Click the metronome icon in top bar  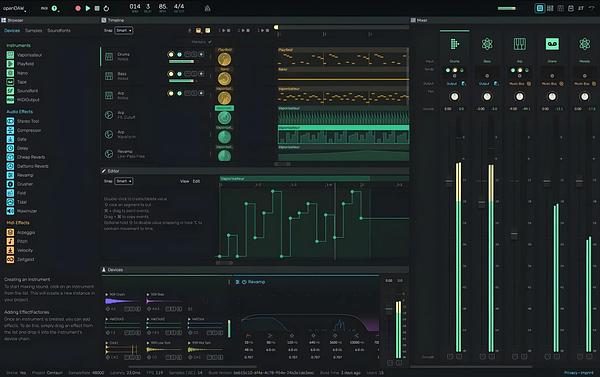pyautogui.click(x=207, y=8)
